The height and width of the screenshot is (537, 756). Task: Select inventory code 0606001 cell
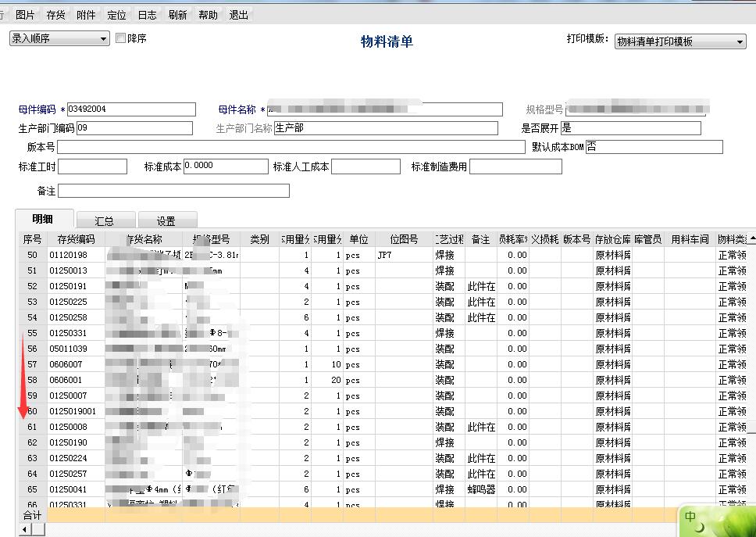click(76, 380)
